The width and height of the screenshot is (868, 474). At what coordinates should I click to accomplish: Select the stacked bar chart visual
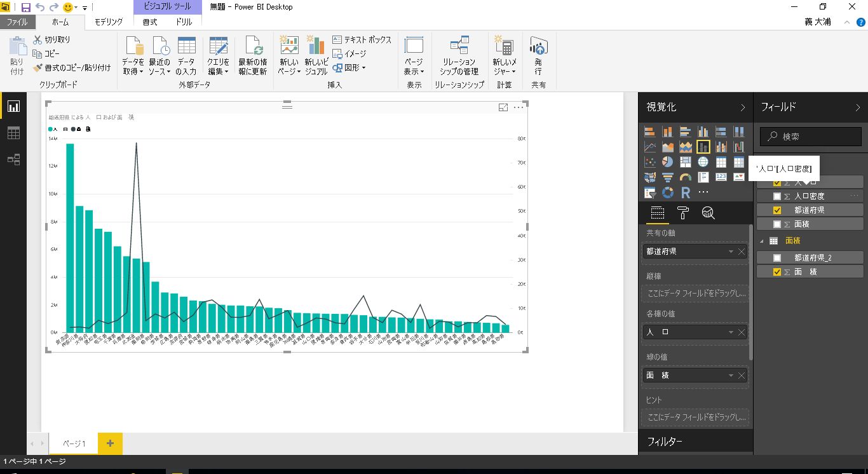pos(649,132)
